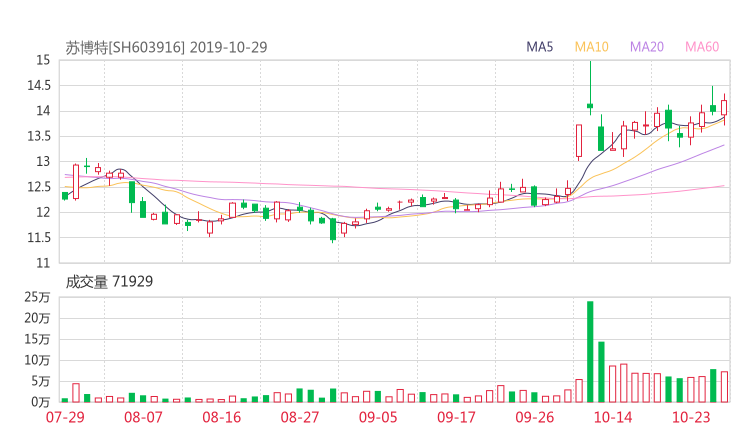Click the 成交量 71929 volume label

[109, 282]
